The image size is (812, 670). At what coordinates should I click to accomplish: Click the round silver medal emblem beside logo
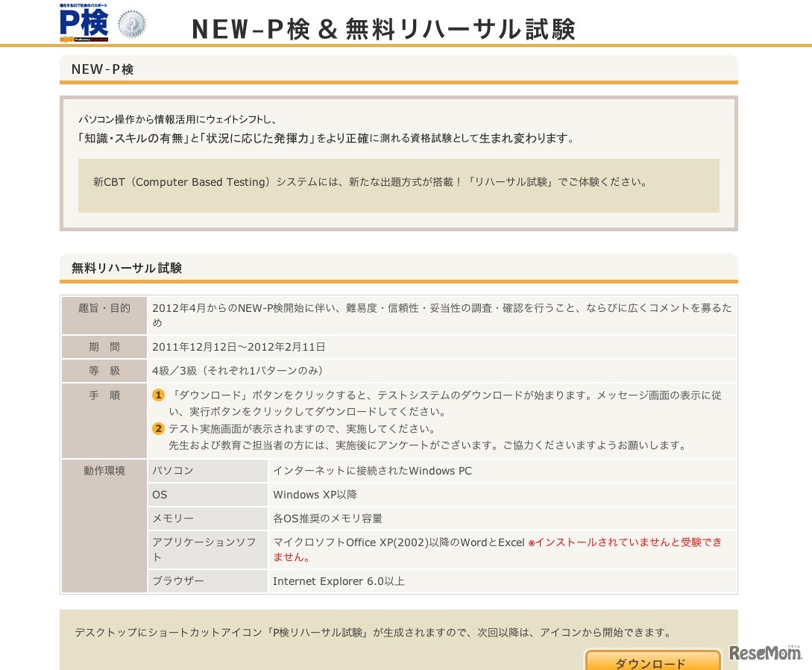tap(131, 25)
